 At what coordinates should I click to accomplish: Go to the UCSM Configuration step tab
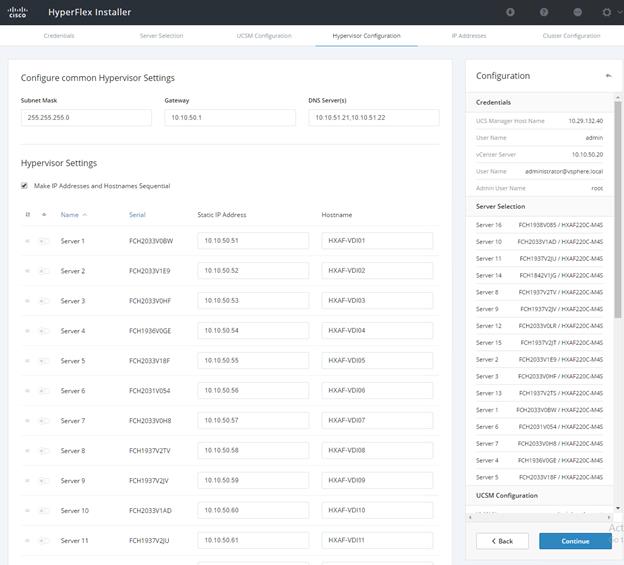click(264, 36)
